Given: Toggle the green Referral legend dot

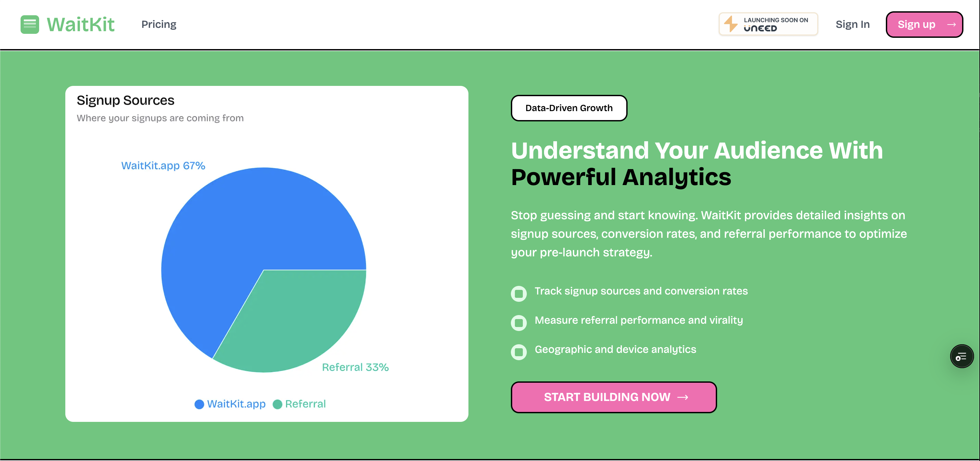Looking at the screenshot, I should point(277,404).
